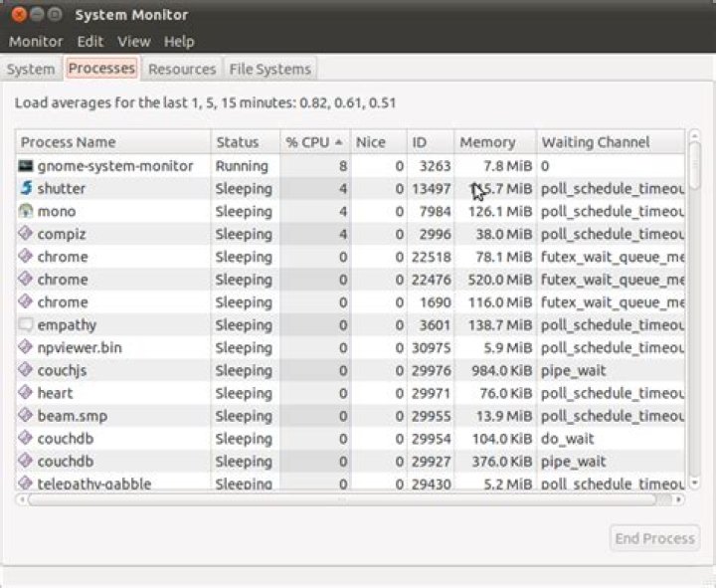716x588 pixels.
Task: Select the Processes tab
Action: pos(101,68)
